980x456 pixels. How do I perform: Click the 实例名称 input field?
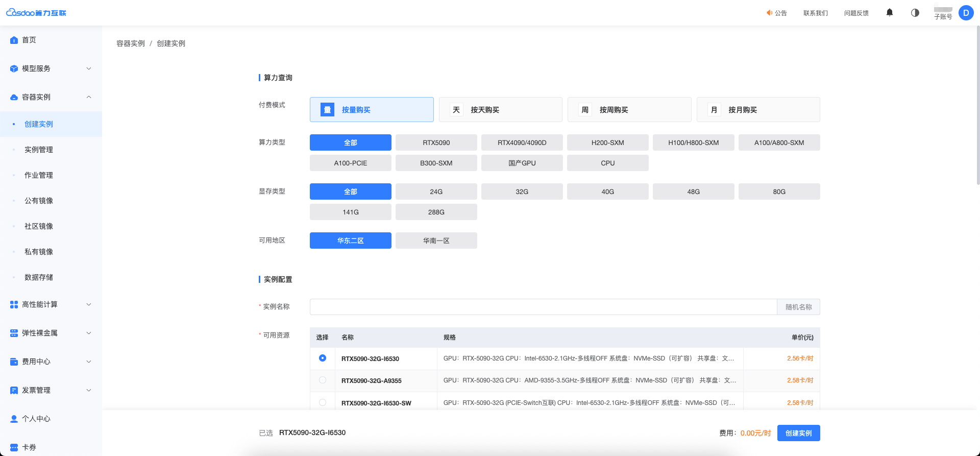(x=544, y=307)
